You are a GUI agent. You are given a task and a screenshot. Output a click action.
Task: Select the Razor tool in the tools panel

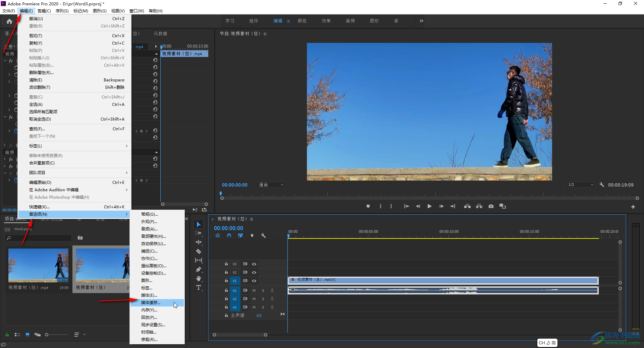point(199,251)
